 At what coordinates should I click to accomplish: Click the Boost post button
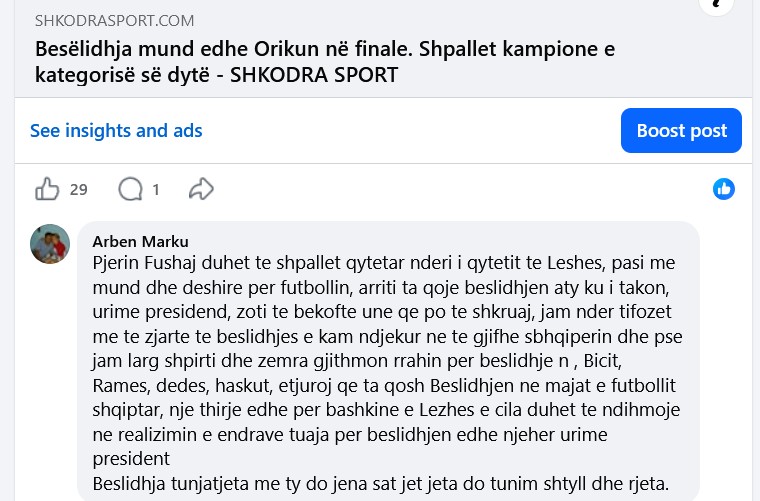tap(681, 131)
